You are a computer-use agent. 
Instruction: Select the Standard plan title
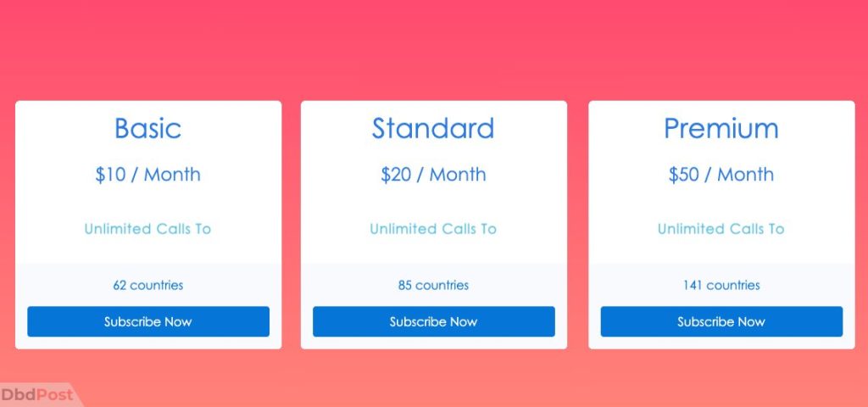tap(433, 129)
